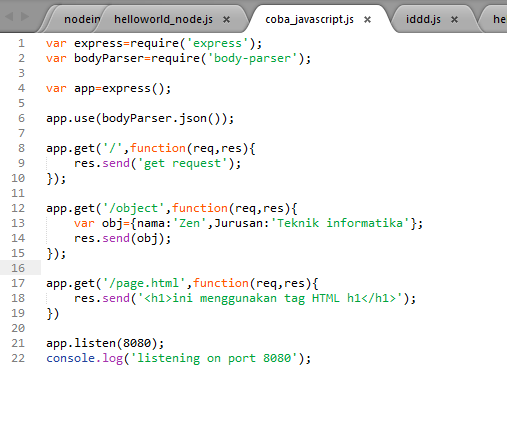The image size is (507, 427).
Task: Click 'console.log' on line 22
Action: click(x=85, y=358)
